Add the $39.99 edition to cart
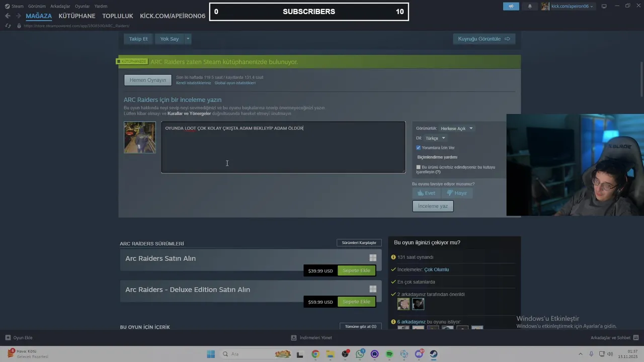The height and width of the screenshot is (362, 644). tap(356, 270)
